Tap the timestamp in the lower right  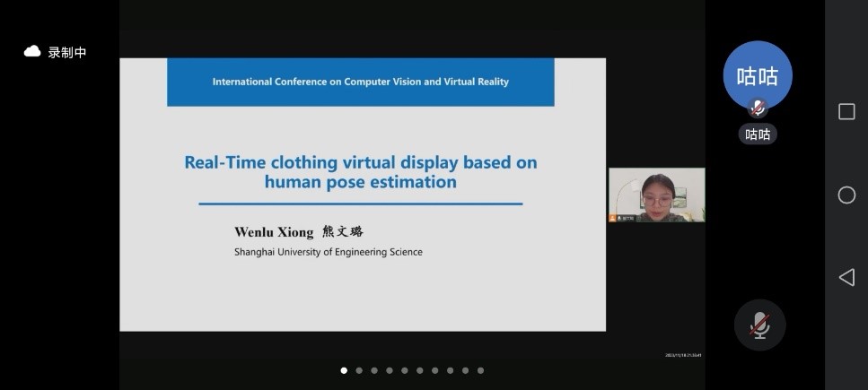683,355
